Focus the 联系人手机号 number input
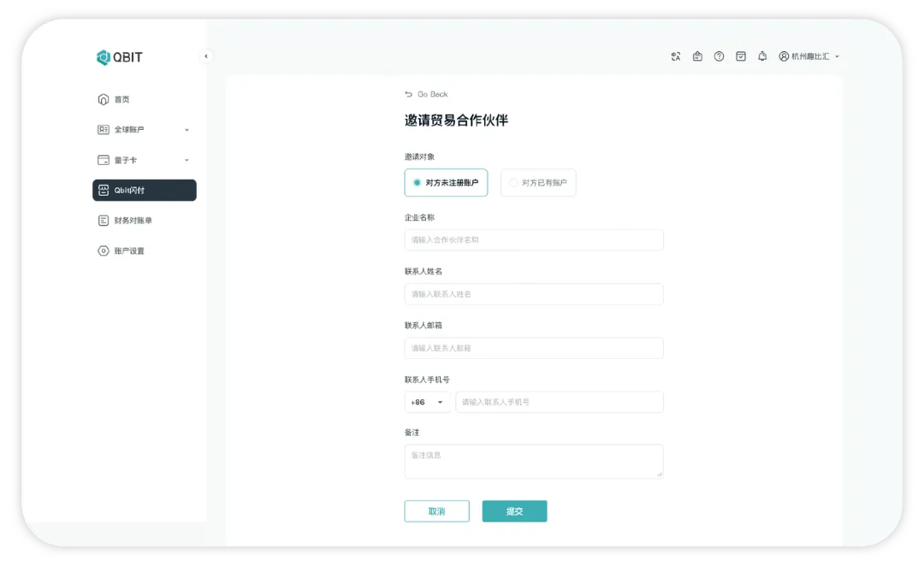This screenshot has height=566, width=924. 560,402
